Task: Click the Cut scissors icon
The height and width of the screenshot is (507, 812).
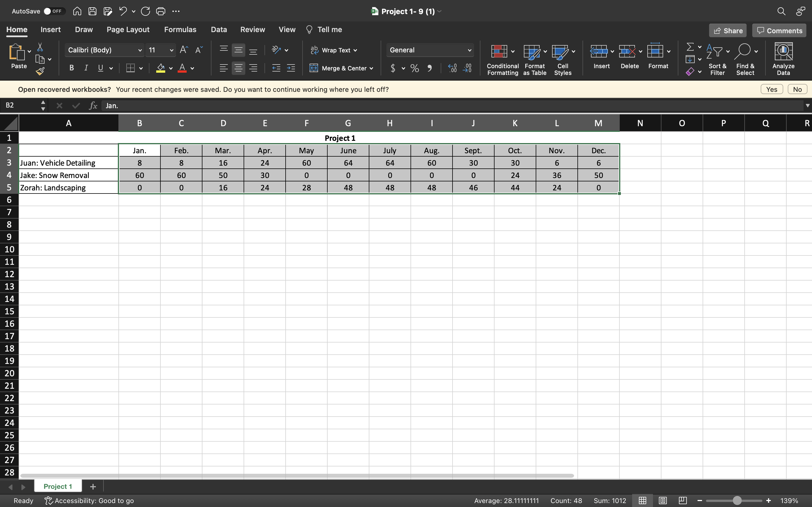Action: (x=40, y=47)
